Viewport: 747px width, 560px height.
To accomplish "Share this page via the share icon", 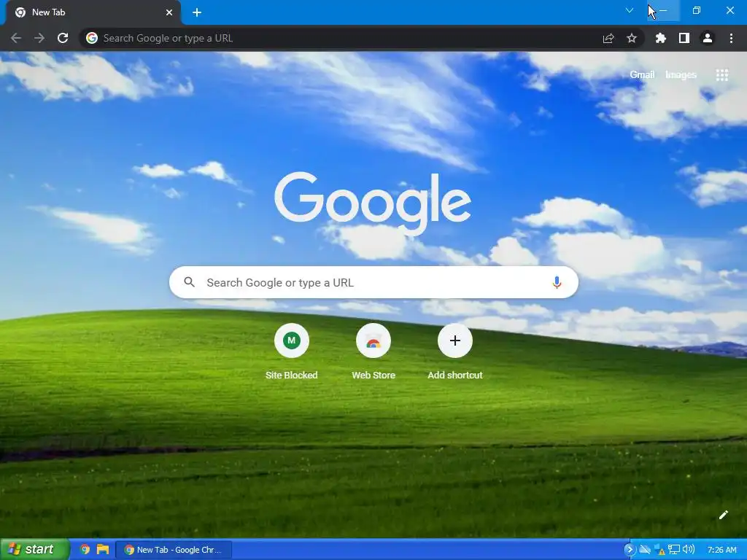I will (x=608, y=38).
